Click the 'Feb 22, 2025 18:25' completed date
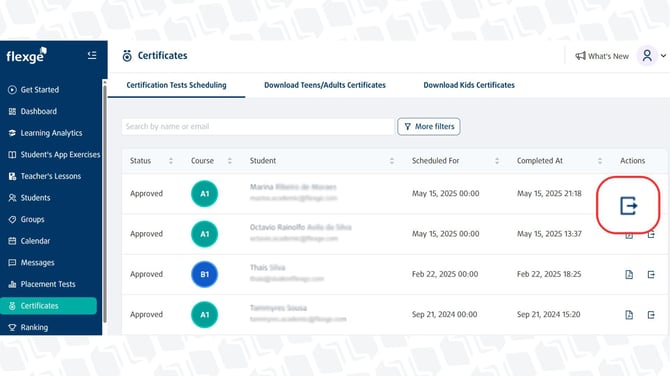 pyautogui.click(x=549, y=274)
